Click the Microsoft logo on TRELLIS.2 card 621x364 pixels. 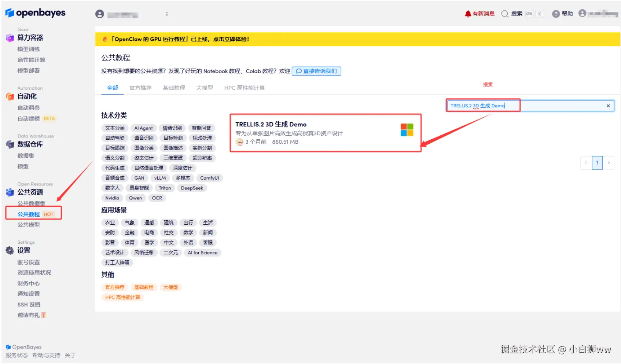(x=407, y=130)
